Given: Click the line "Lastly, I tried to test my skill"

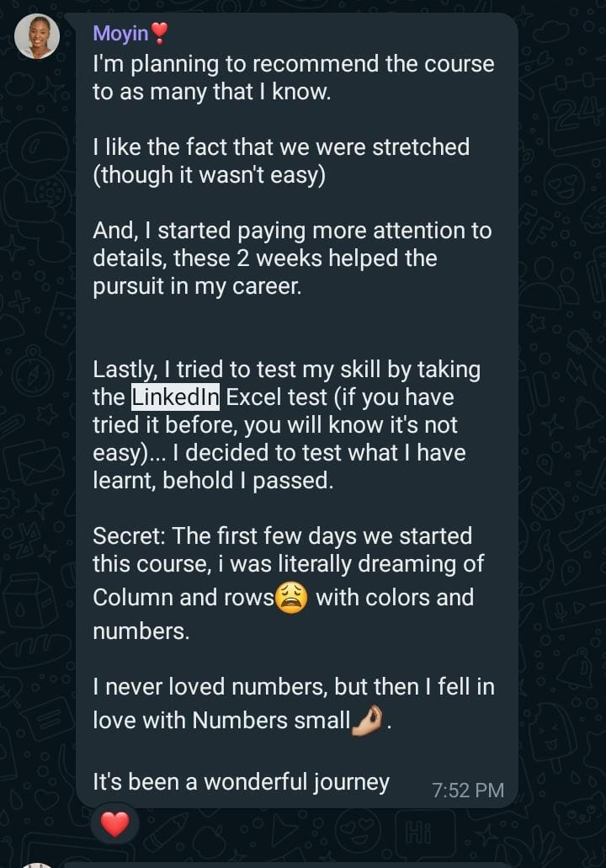Looking at the screenshot, I should pos(286,369).
